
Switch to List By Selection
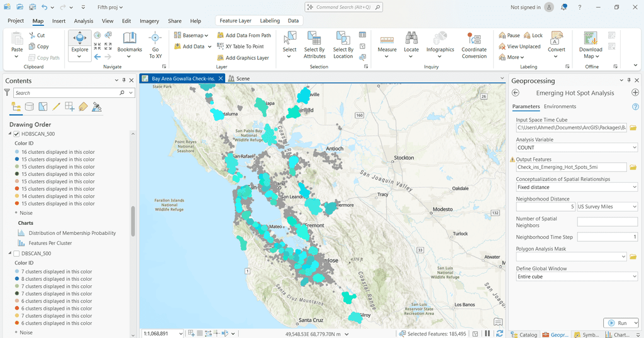click(x=43, y=107)
